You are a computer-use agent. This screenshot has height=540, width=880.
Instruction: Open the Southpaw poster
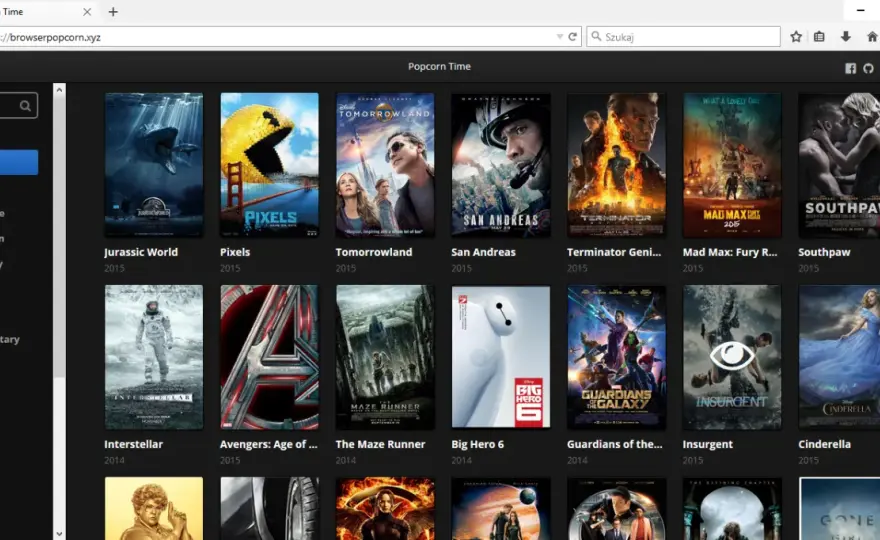tap(839, 164)
